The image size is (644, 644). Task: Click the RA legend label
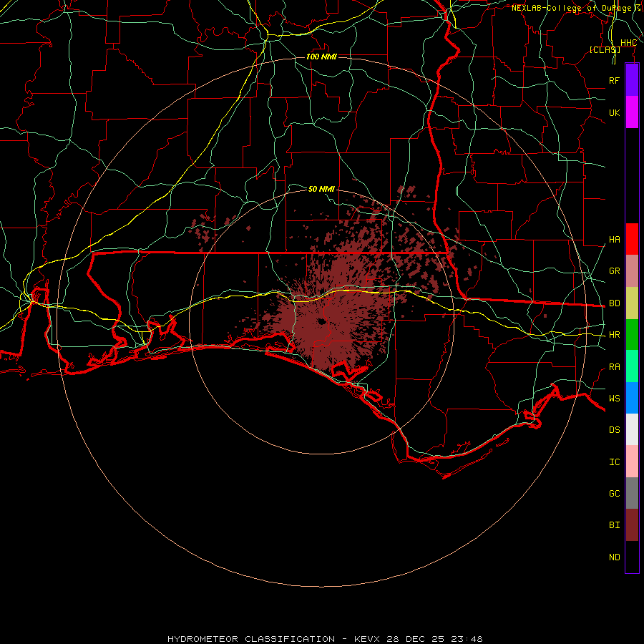tap(614, 367)
